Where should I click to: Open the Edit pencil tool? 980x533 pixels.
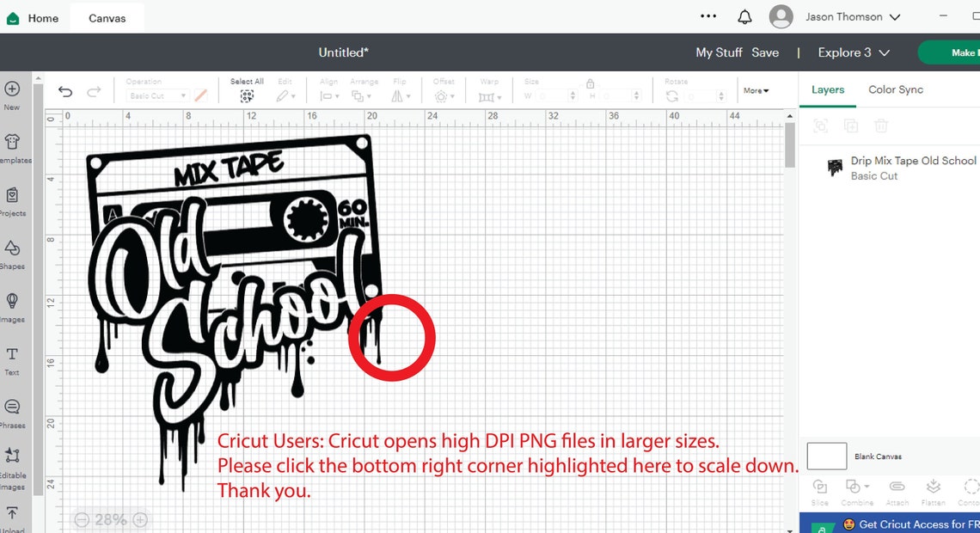[x=285, y=95]
